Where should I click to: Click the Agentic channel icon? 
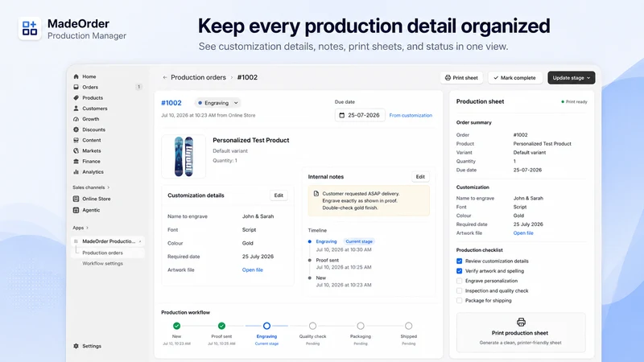76,210
